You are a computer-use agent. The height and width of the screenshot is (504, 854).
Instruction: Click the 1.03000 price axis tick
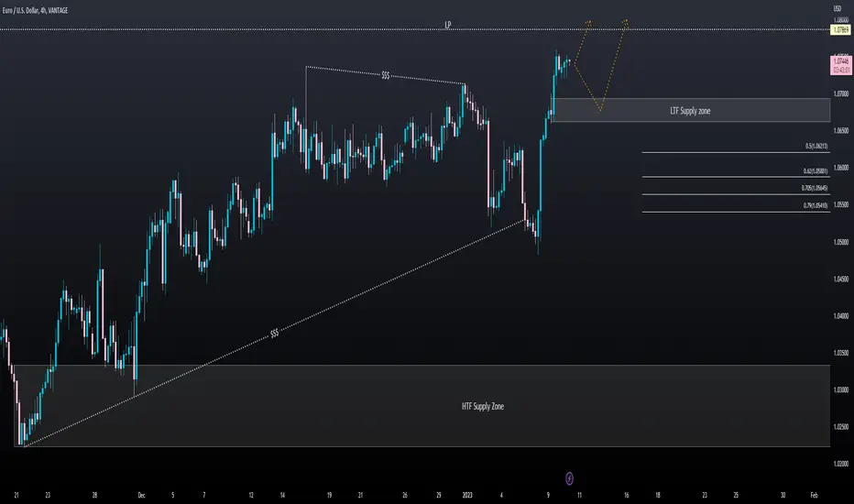click(841, 390)
